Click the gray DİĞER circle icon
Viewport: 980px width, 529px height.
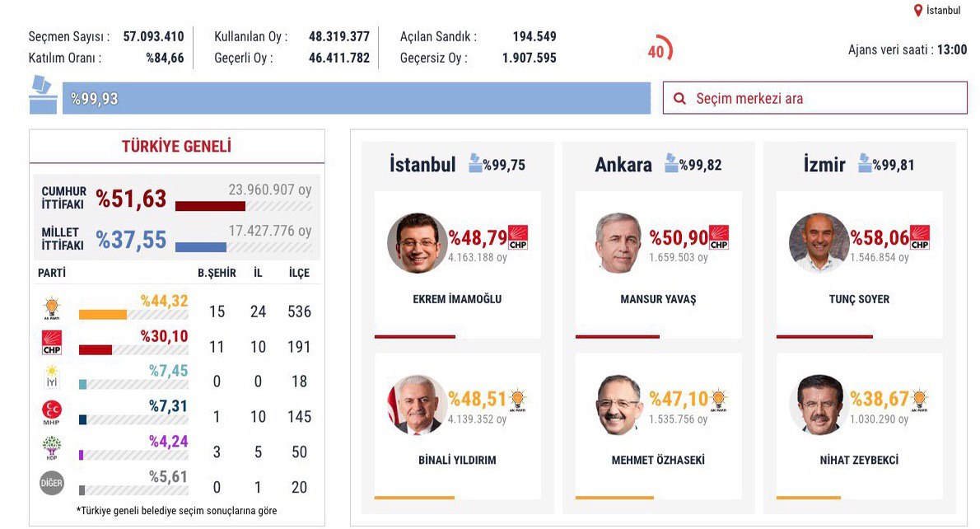pos(51,483)
